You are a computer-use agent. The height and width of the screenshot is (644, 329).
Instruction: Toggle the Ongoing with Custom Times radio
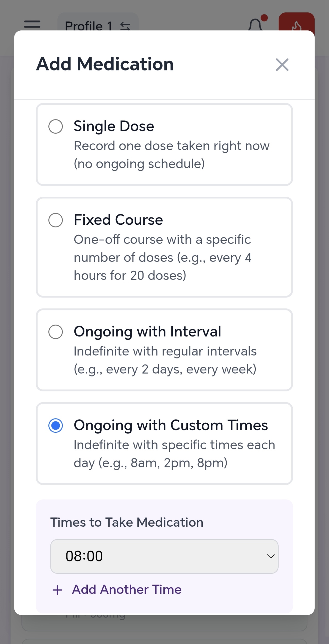(56, 425)
